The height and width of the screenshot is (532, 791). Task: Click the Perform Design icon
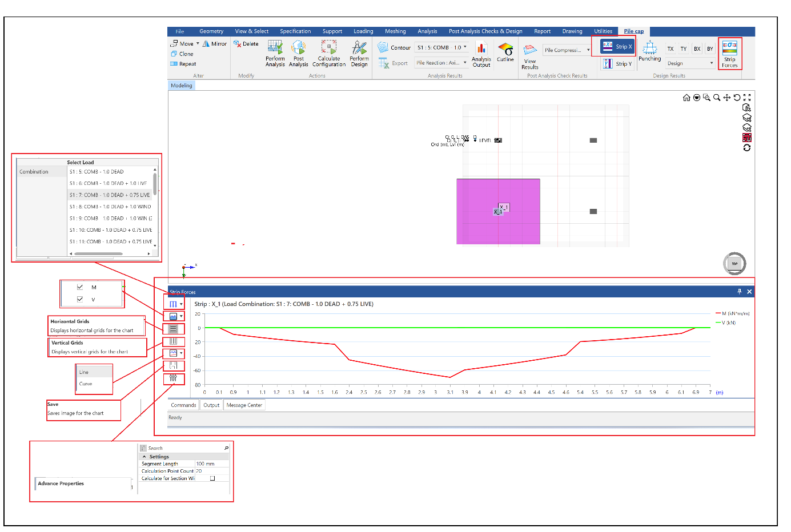359,54
